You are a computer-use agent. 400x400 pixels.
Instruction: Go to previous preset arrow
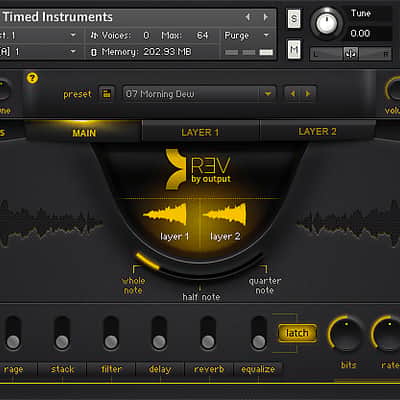click(x=293, y=94)
